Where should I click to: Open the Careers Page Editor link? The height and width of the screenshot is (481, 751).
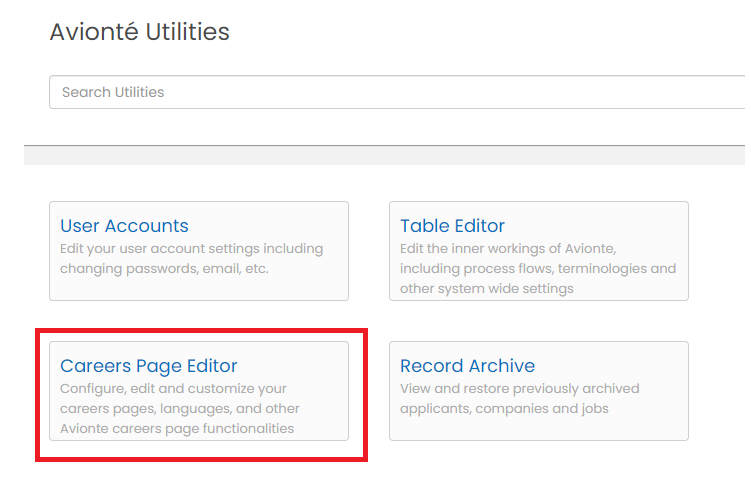148,366
